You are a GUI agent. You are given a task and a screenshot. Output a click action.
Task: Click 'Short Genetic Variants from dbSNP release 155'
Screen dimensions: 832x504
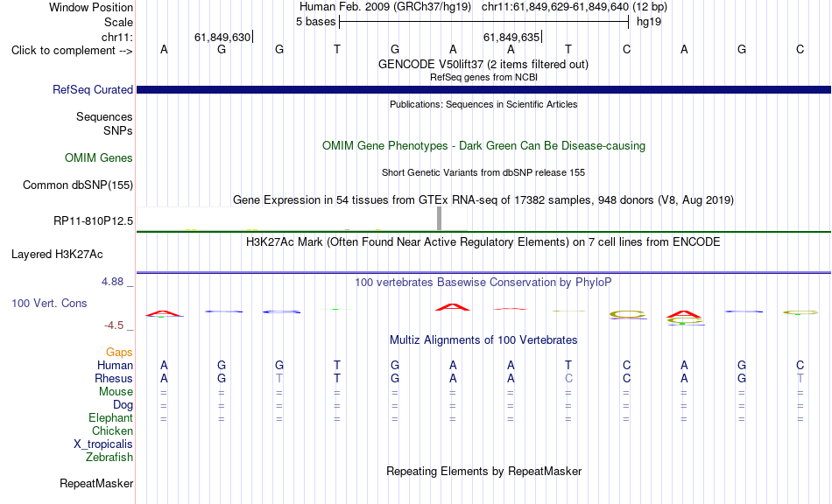click(x=483, y=172)
